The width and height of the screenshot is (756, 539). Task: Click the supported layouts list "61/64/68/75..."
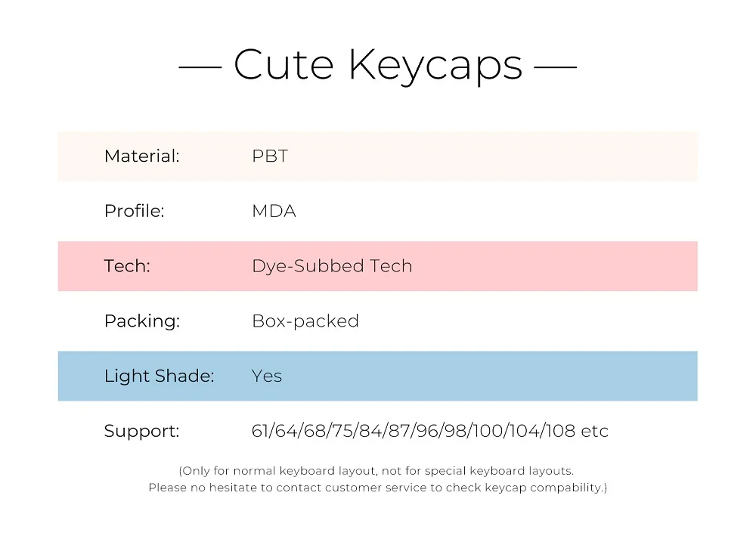coord(430,432)
